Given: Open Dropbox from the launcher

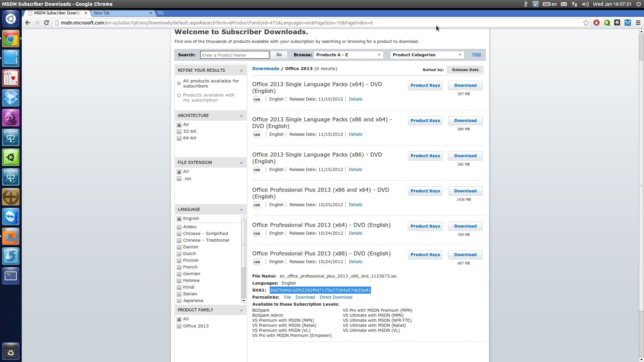Looking at the screenshot, I should click(11, 98).
